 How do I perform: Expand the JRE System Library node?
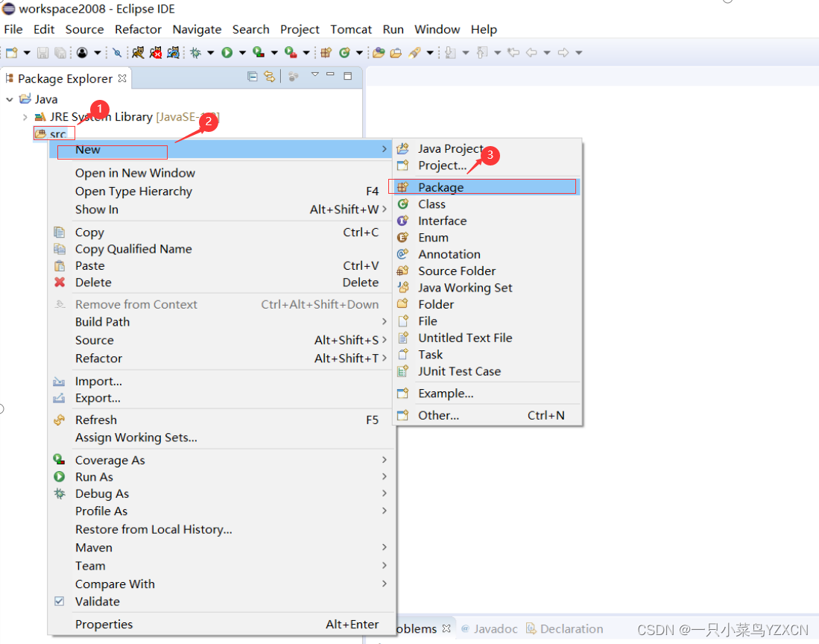(25, 117)
